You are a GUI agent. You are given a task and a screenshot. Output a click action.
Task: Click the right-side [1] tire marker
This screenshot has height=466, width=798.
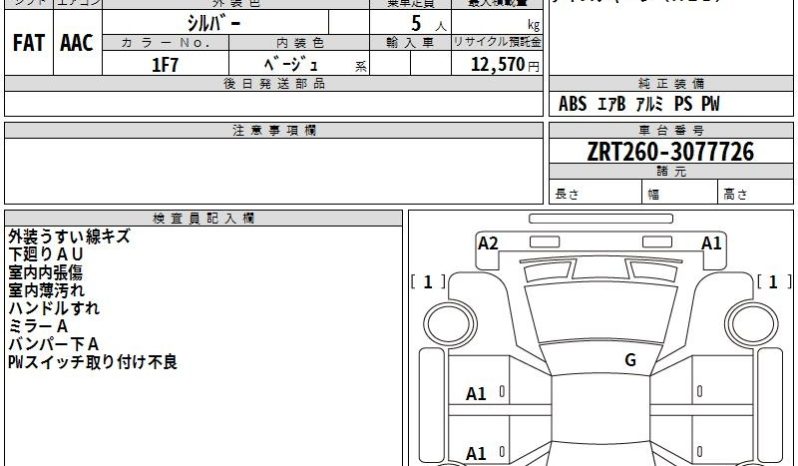774,282
